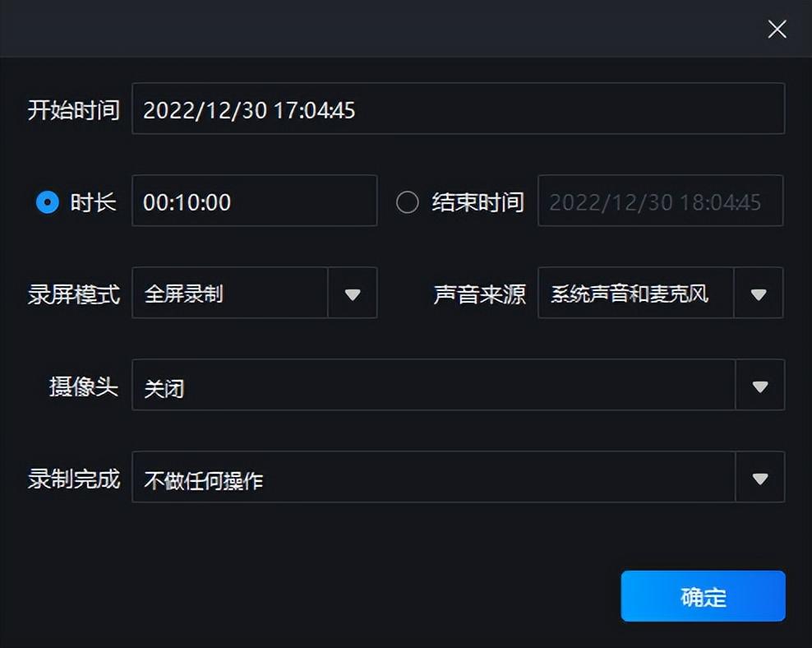
Task: Click the greyed-out 结束时间 date-time field
Action: (660, 201)
